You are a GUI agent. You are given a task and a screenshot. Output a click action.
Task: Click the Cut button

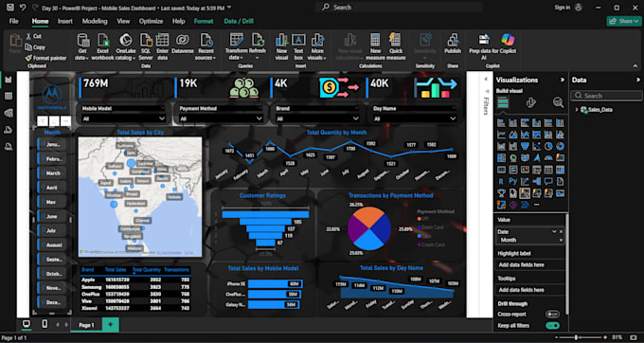coord(33,36)
